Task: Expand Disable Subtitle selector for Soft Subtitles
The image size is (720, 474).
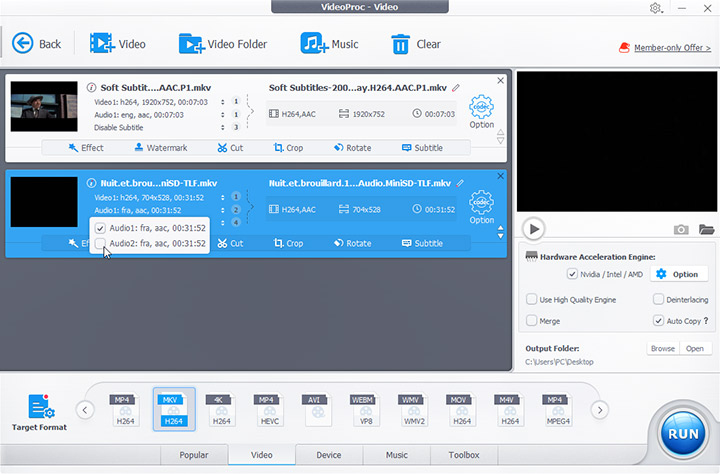Action: pos(223,127)
